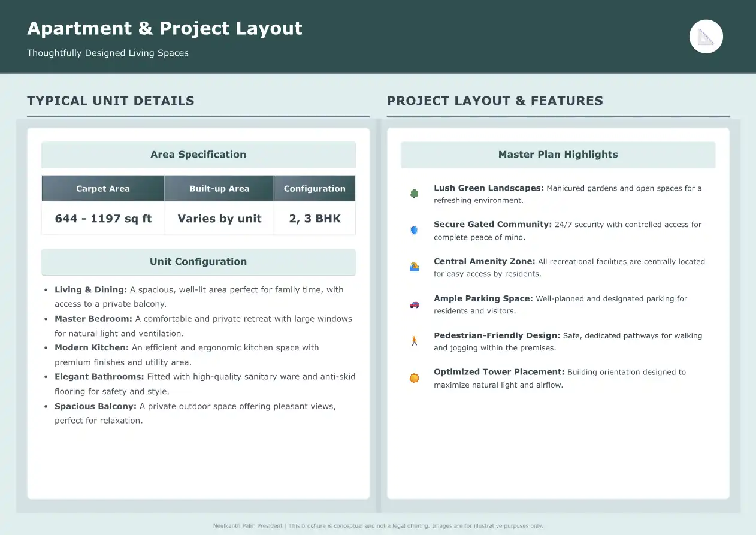This screenshot has width=756, height=535.
Task: Click the Apartment & Project Layout title
Action: [x=165, y=29]
